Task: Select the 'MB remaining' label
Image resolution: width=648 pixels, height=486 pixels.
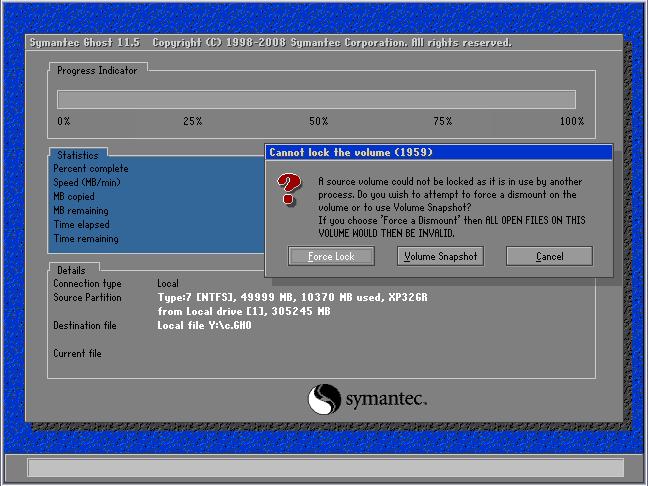Action: 81,210
